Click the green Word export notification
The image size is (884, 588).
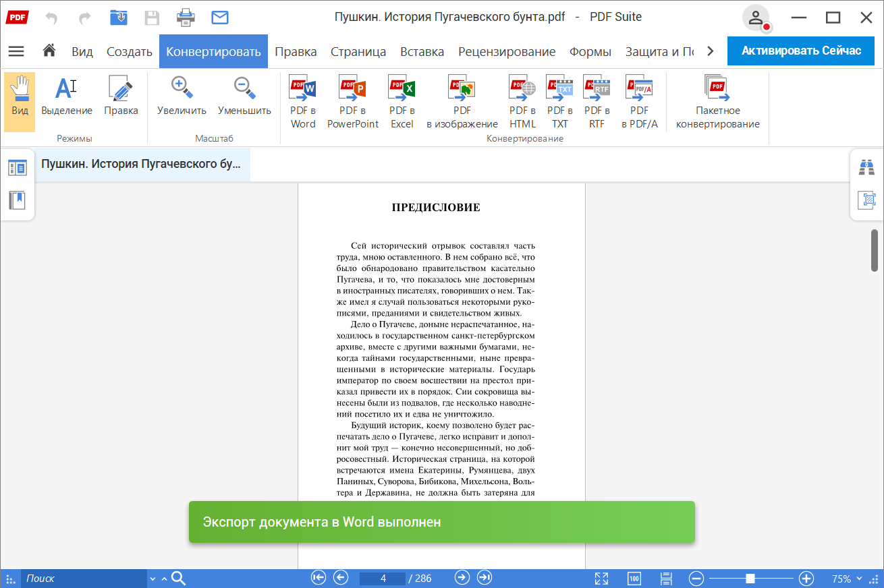[x=442, y=522]
